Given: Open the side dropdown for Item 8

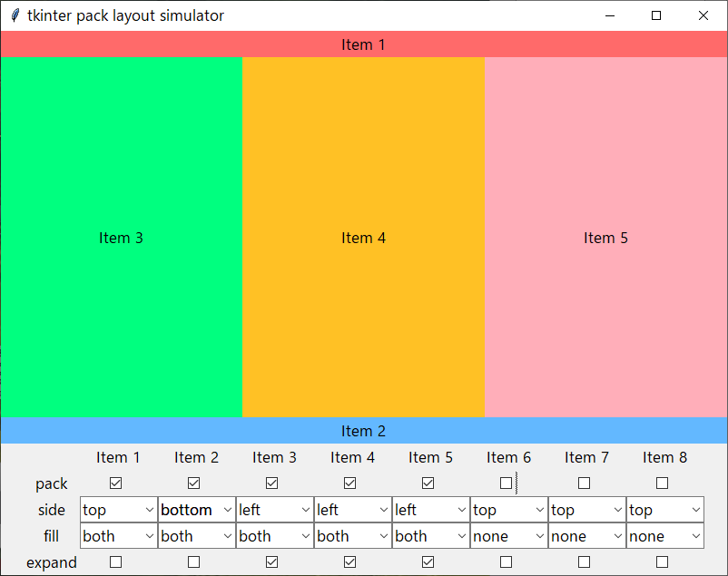Looking at the screenshot, I should (664, 510).
